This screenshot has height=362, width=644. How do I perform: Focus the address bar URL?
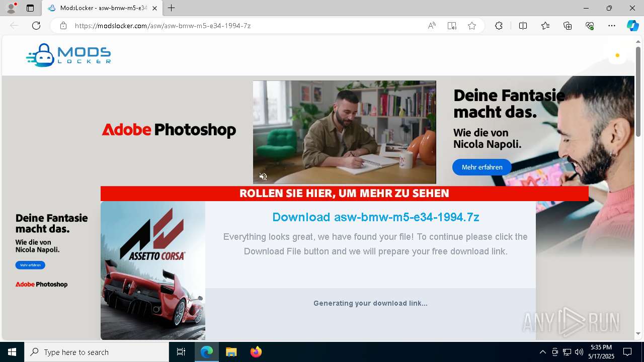pos(163,26)
